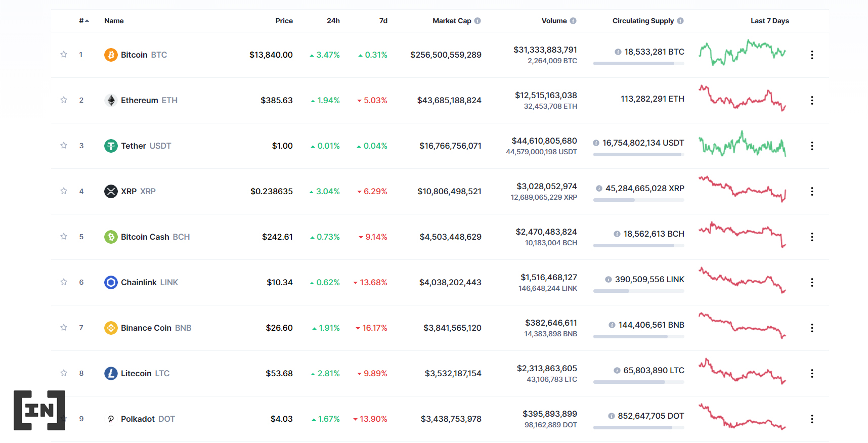
Task: Click the Chainlink logo icon
Action: (x=111, y=282)
